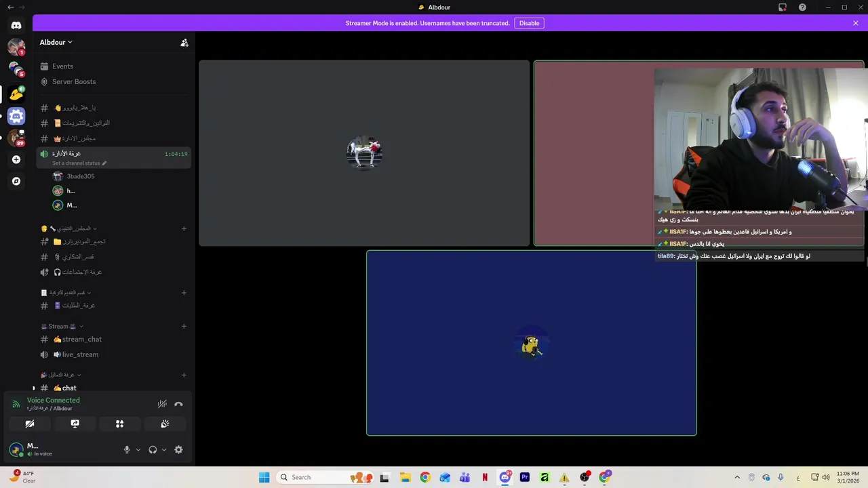Open input device options chevron beside microphone

[138, 449]
